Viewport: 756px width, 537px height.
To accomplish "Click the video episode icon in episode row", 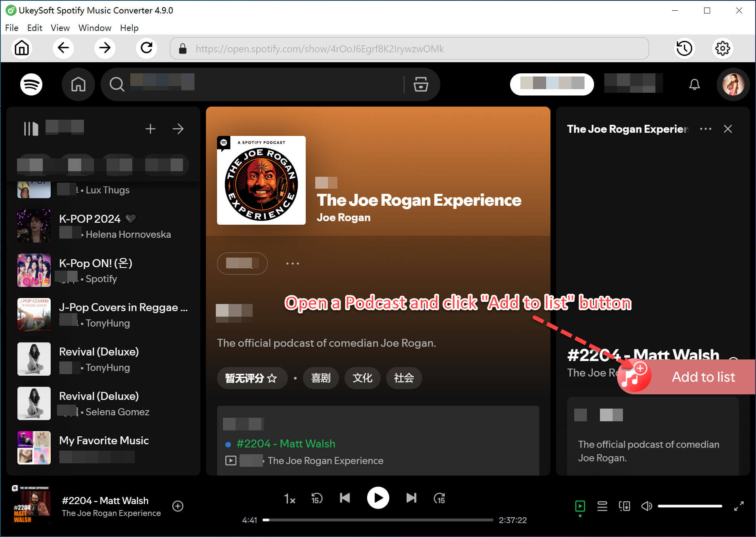I will click(x=231, y=461).
